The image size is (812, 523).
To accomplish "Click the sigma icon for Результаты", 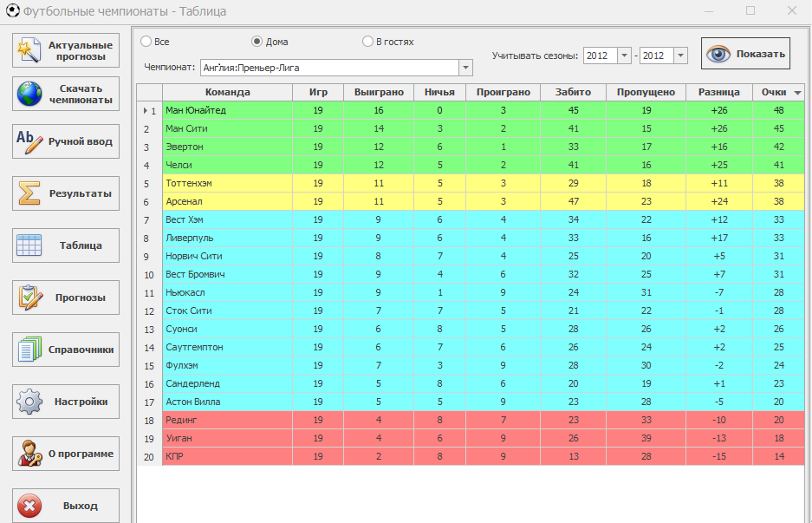I will [29, 193].
